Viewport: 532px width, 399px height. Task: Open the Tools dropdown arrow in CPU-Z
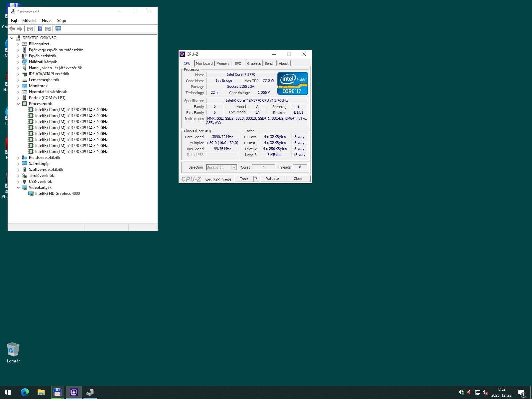coord(256,179)
